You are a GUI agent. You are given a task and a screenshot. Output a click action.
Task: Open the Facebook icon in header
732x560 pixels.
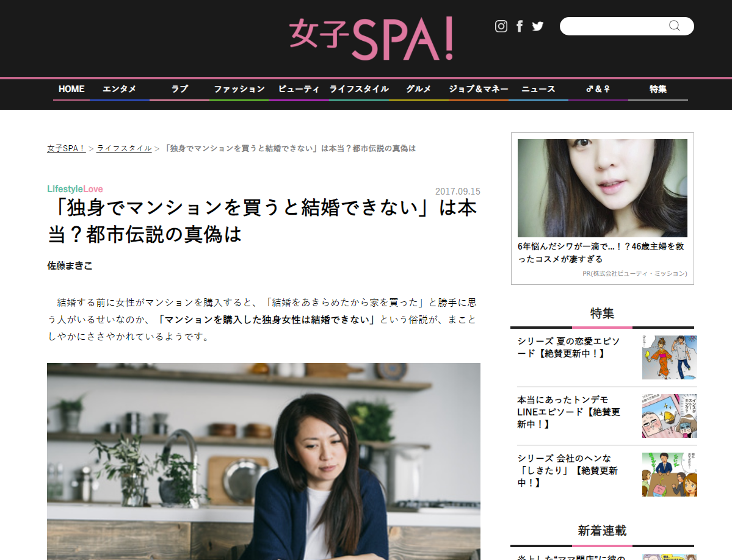[519, 26]
